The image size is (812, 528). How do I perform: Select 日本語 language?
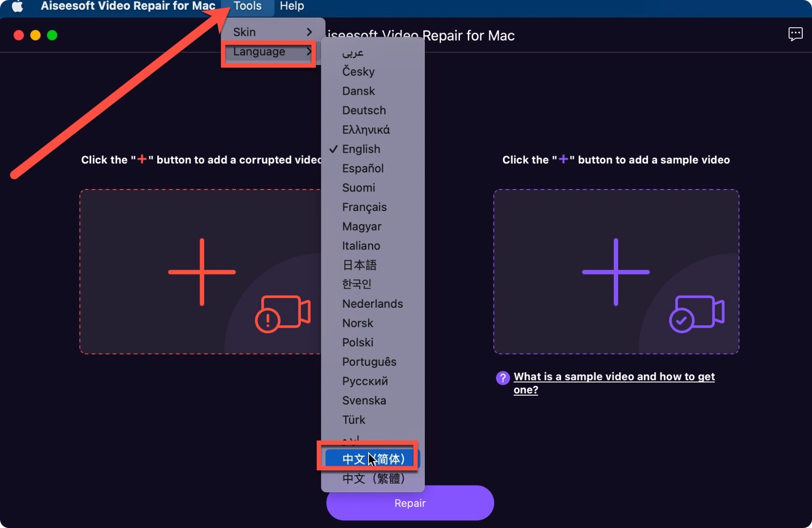[373, 265]
